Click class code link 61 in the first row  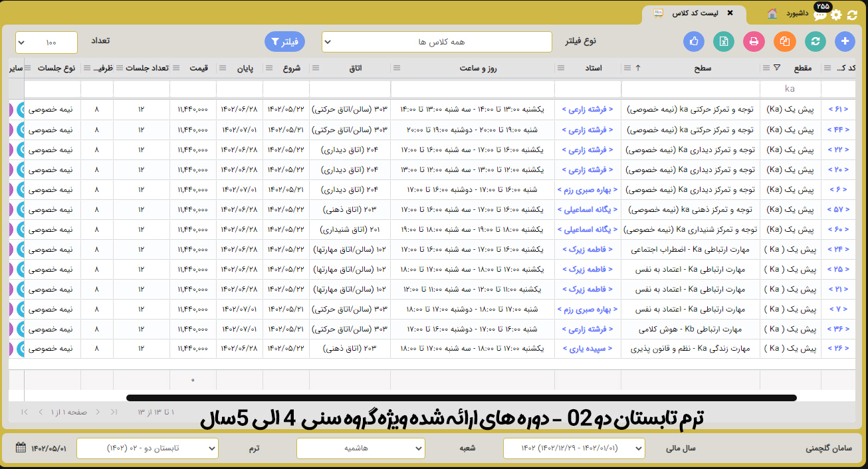tap(837, 110)
